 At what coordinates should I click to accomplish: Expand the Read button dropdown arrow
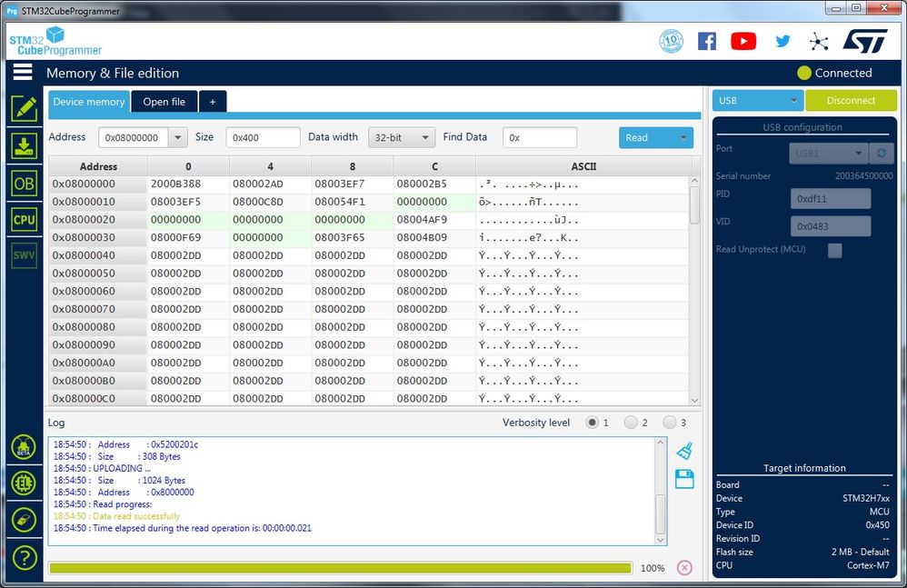click(x=683, y=137)
